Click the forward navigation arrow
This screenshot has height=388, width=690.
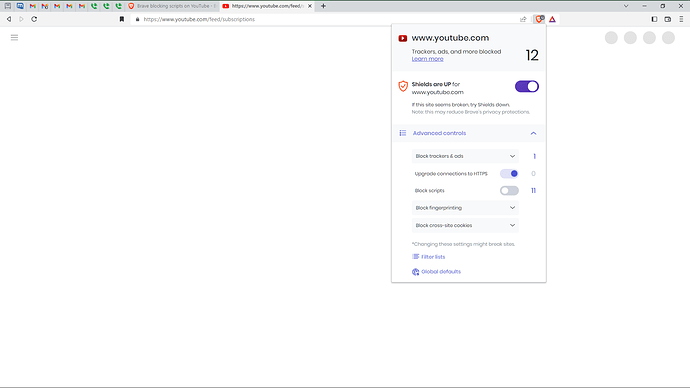pyautogui.click(x=21, y=19)
